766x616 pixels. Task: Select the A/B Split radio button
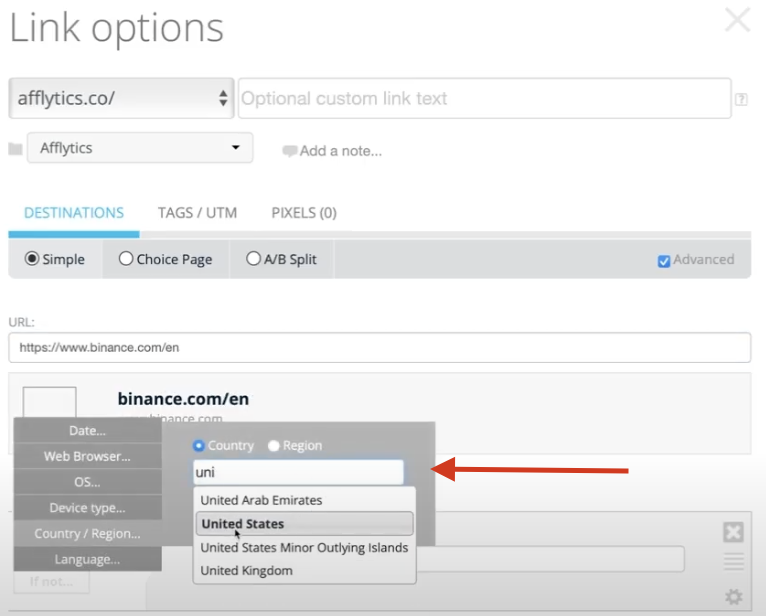(x=253, y=258)
